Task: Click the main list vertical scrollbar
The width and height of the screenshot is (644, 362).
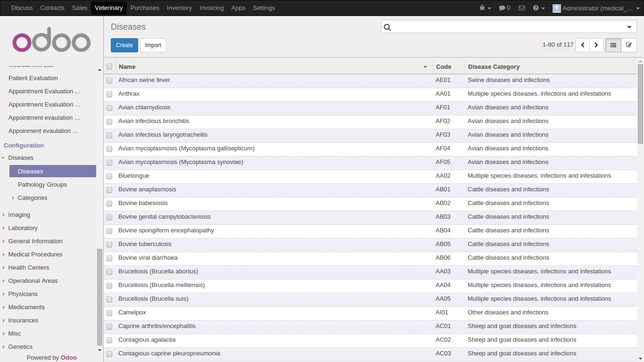Action: point(640,104)
